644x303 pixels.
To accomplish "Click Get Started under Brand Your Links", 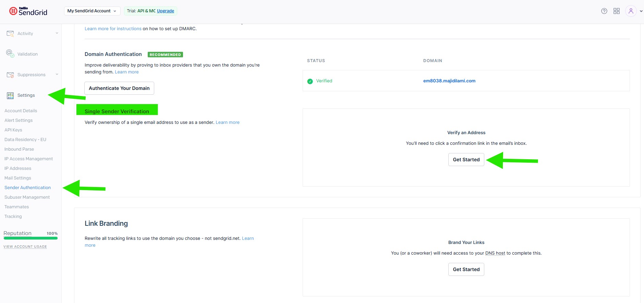I will pyautogui.click(x=466, y=269).
